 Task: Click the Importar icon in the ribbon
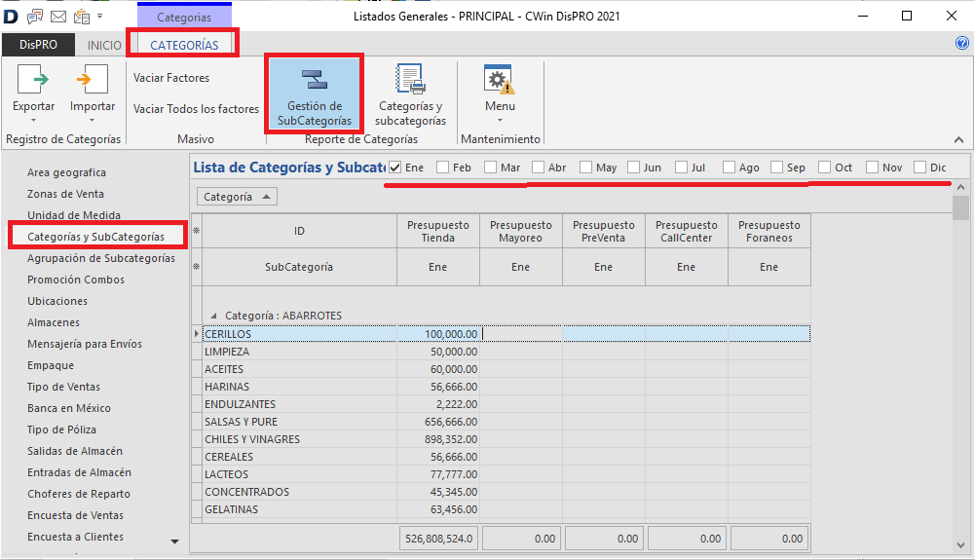click(92, 80)
